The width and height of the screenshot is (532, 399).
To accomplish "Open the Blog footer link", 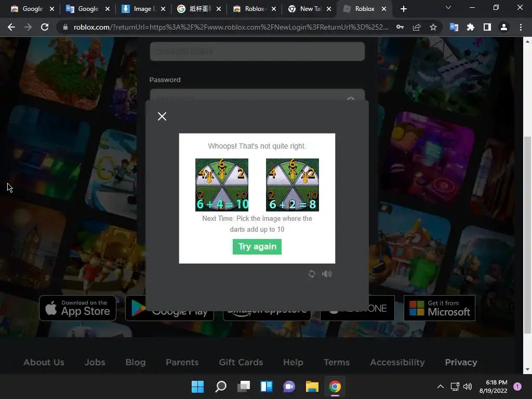I will pyautogui.click(x=136, y=362).
